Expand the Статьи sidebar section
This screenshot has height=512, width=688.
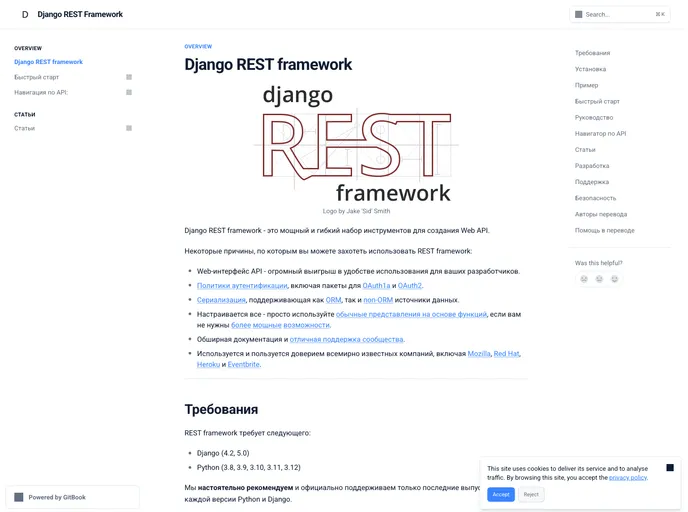coord(129,129)
